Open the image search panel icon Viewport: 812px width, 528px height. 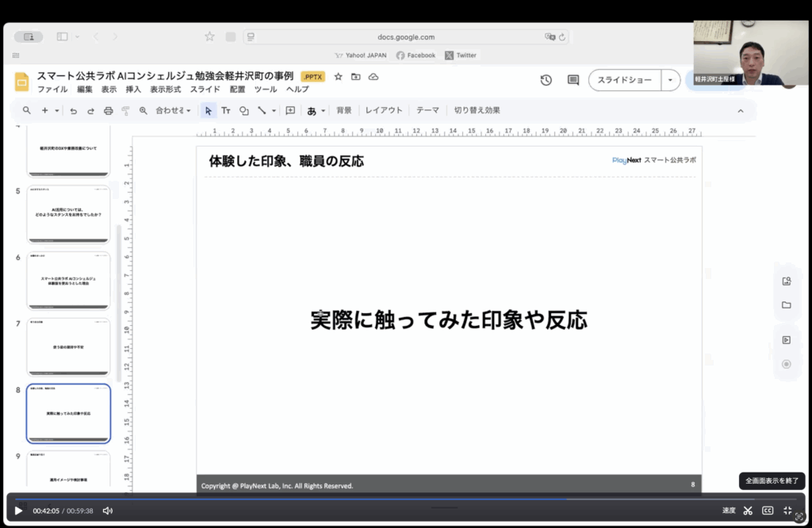pyautogui.click(x=785, y=280)
